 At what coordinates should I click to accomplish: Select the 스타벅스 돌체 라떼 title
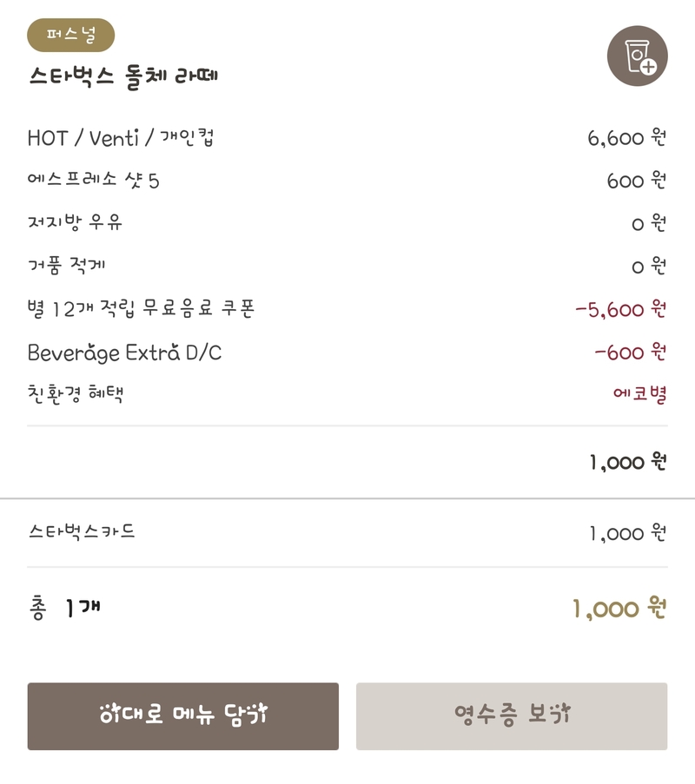(123, 76)
